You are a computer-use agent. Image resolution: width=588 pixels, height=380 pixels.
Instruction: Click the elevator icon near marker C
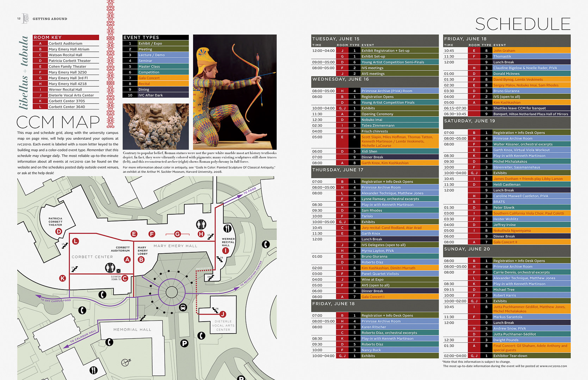119,271
